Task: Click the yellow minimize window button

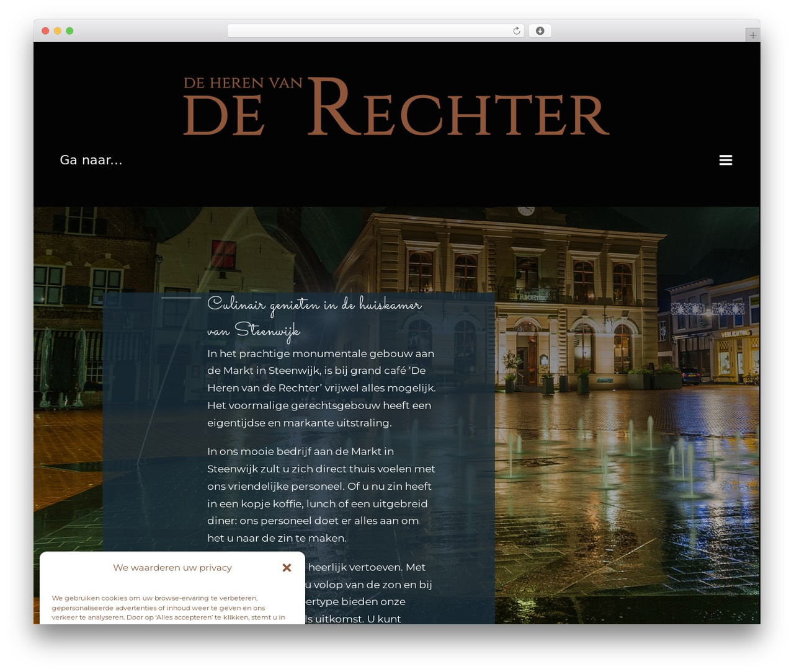Action: [58, 31]
